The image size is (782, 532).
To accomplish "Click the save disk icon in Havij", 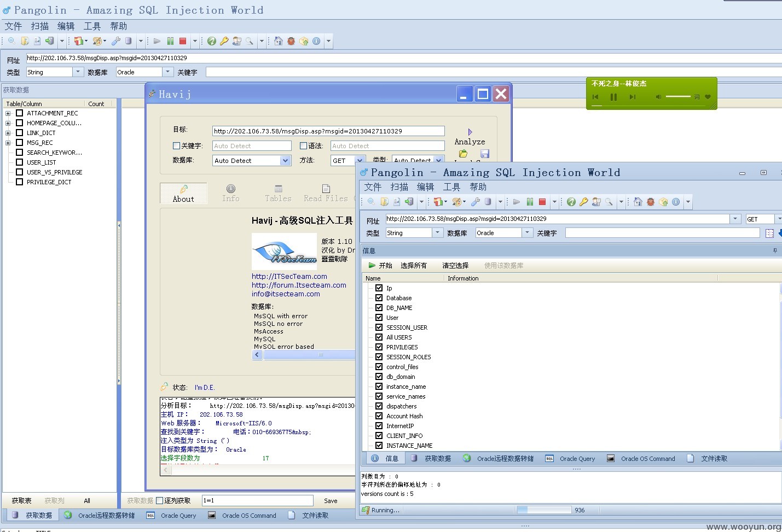I will tap(485, 154).
